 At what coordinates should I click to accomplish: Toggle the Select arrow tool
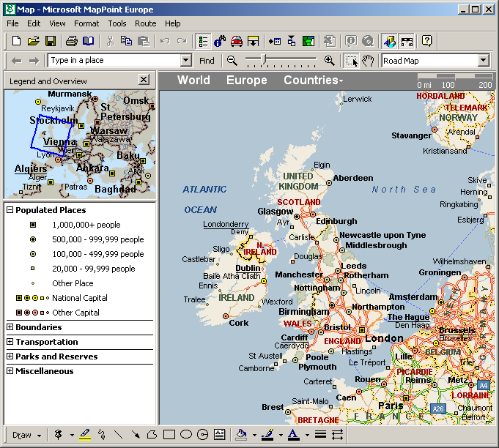pyautogui.click(x=352, y=61)
